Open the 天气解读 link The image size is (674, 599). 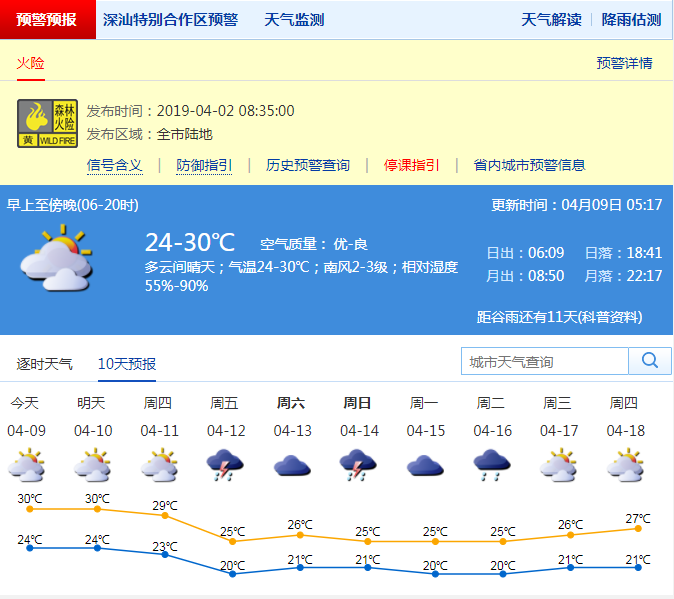click(x=551, y=20)
